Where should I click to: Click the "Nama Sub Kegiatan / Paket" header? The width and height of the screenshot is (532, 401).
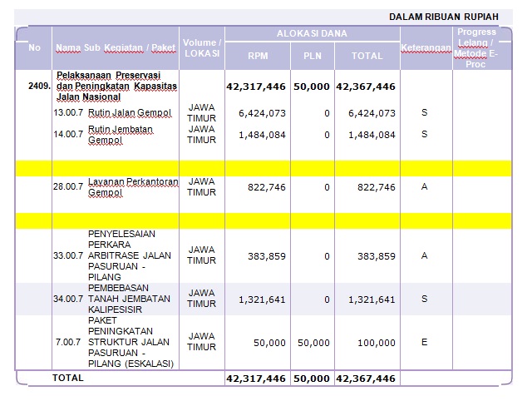tap(116, 47)
